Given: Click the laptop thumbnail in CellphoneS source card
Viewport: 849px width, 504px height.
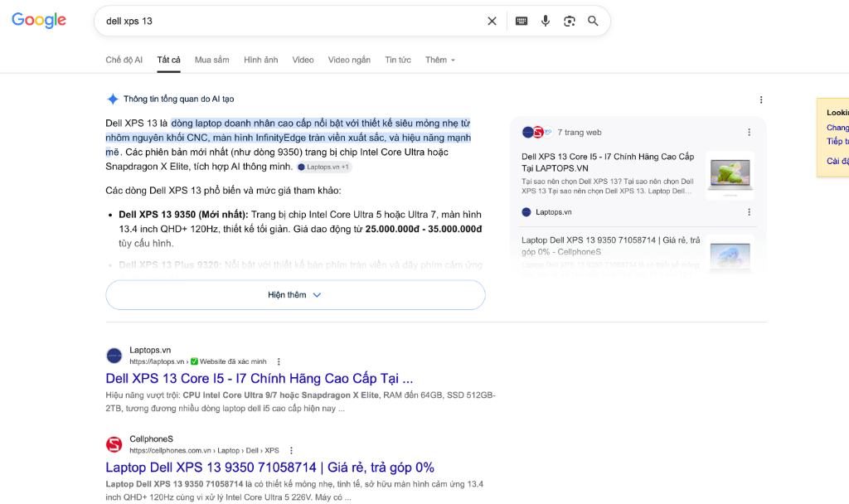Looking at the screenshot, I should 730,254.
